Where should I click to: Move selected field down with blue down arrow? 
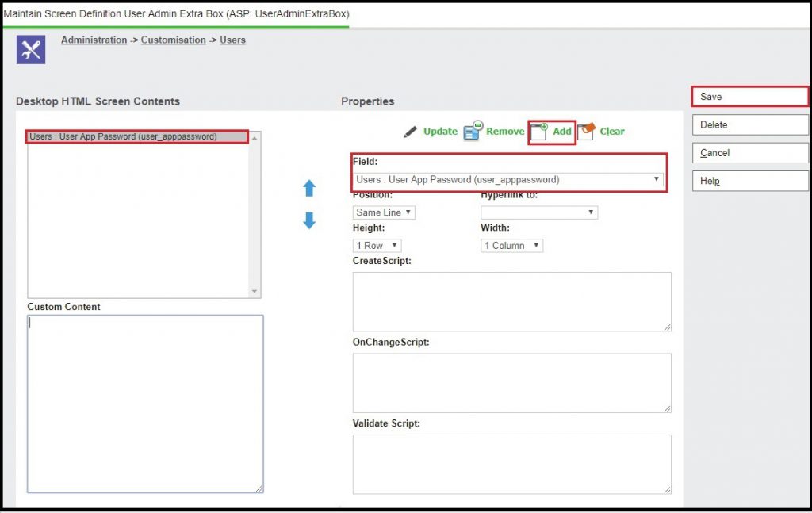coord(309,220)
